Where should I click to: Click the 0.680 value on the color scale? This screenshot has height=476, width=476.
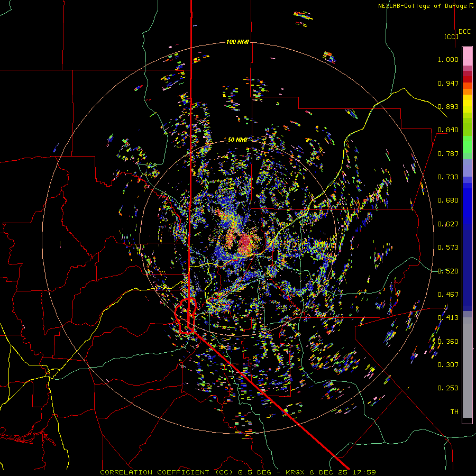[x=448, y=200]
